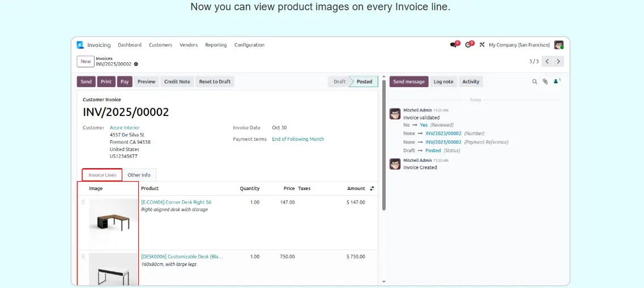The height and width of the screenshot is (288, 644).
Task: Open My Company (San Francisco) switcher
Action: pos(519,45)
